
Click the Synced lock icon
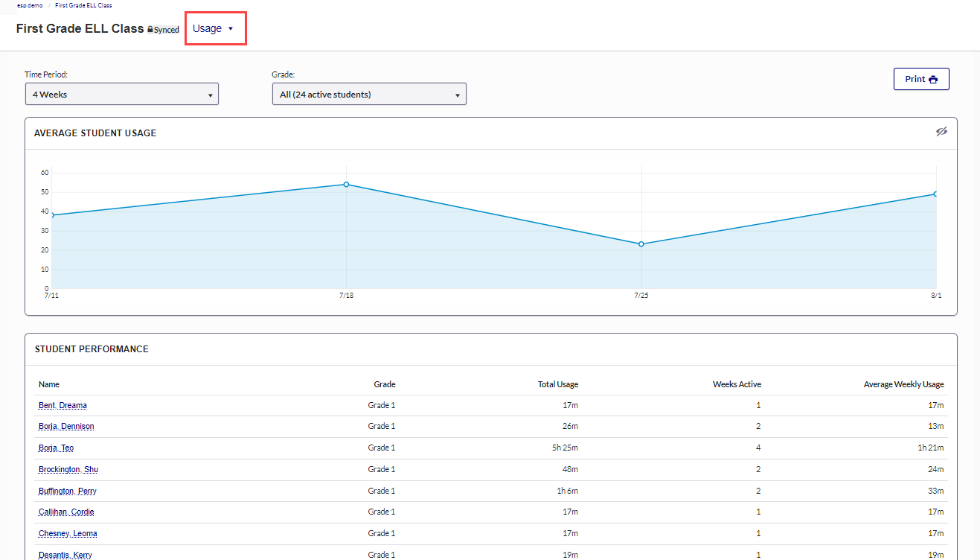(150, 30)
